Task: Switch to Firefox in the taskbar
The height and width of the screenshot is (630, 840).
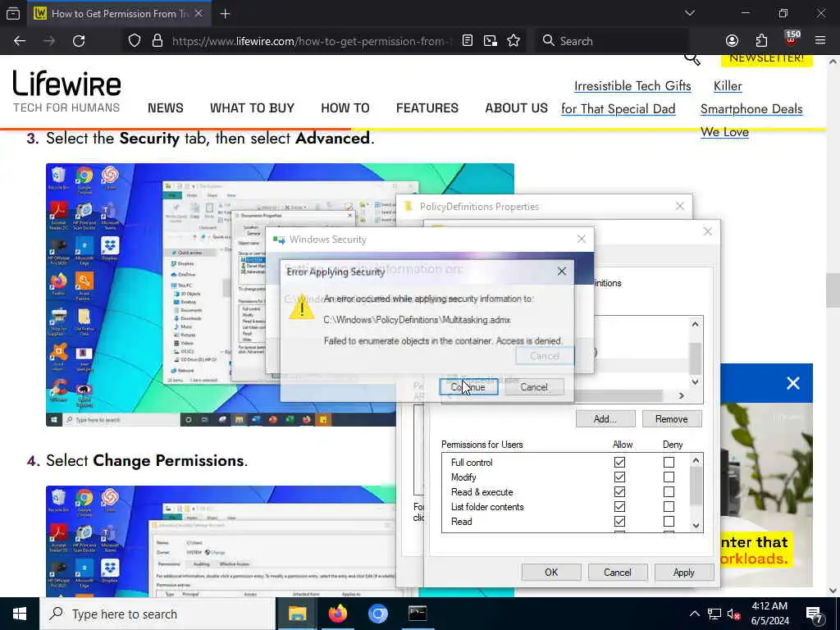Action: pos(337,614)
